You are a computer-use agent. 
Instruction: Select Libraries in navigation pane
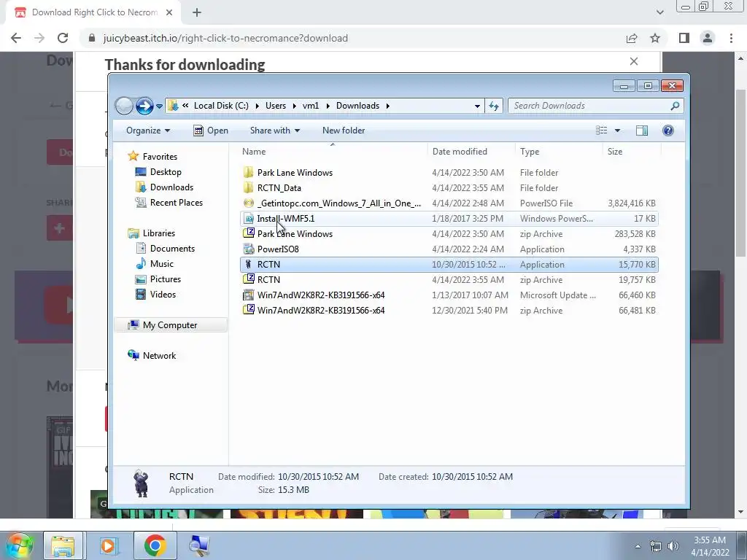(158, 233)
